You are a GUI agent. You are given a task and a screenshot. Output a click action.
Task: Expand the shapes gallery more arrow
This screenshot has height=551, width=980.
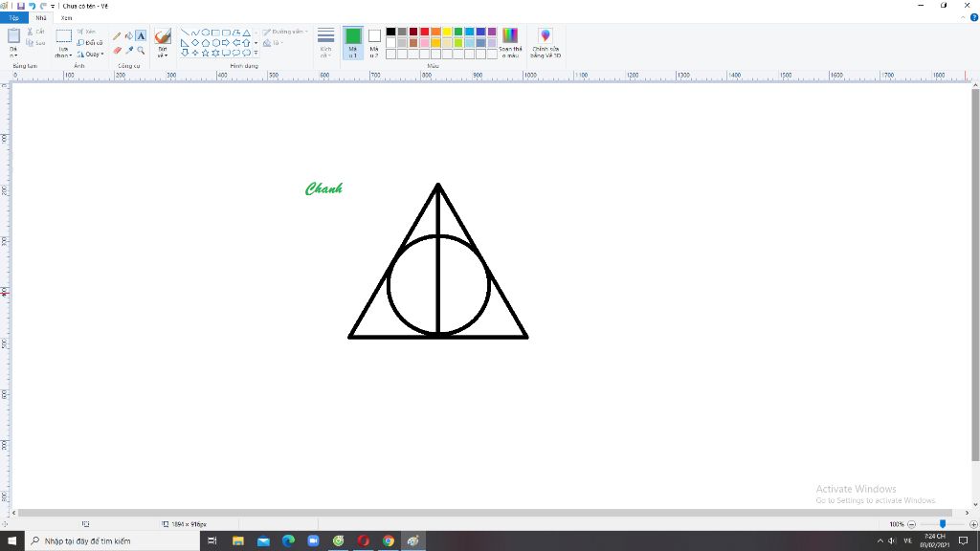(x=256, y=54)
